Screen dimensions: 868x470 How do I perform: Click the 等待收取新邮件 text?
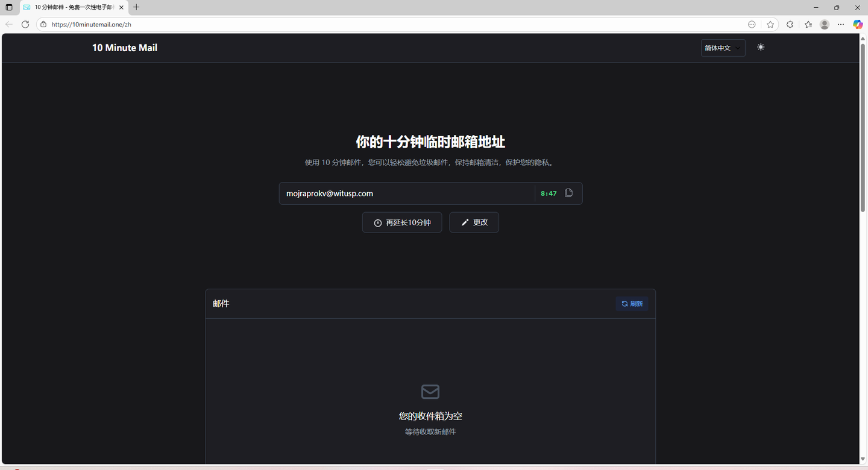430,431
